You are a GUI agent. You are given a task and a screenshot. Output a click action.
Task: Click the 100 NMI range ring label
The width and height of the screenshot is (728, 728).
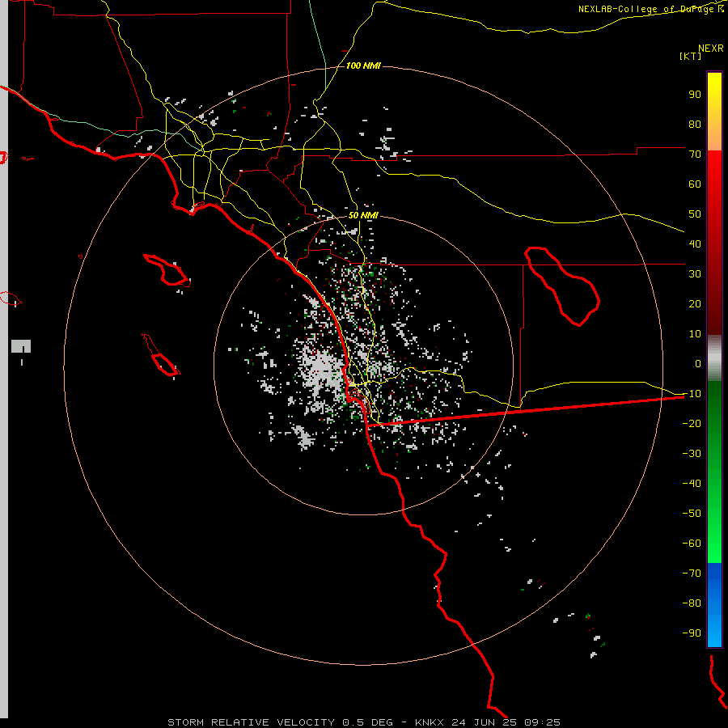363,66
